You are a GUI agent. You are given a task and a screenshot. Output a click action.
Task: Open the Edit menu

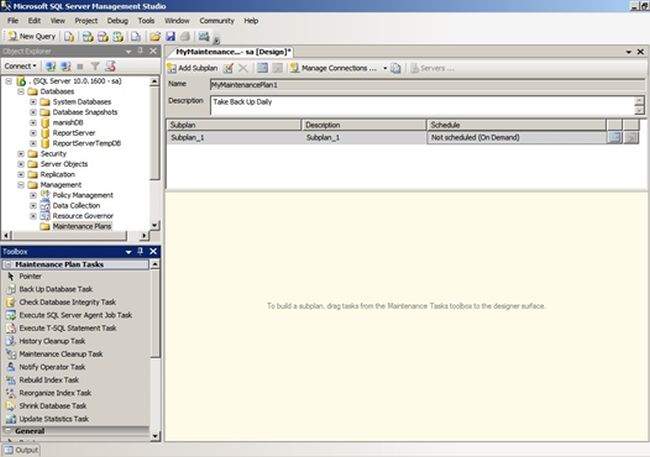pyautogui.click(x=34, y=21)
